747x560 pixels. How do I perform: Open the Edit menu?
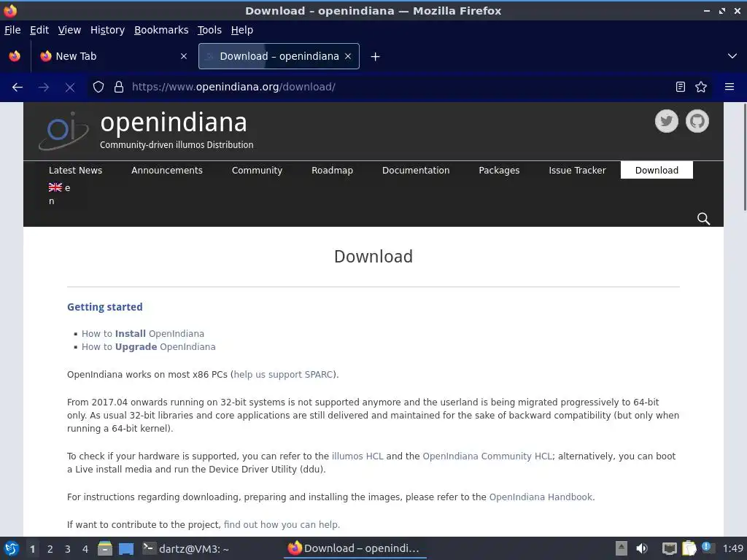point(39,30)
